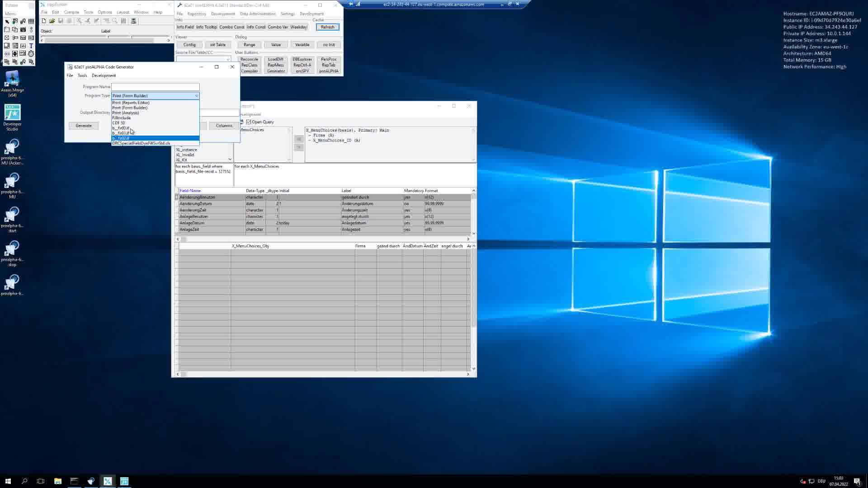The height and width of the screenshot is (488, 868).
Task: Open Compile menu in AppBuilder
Action: 71,12
